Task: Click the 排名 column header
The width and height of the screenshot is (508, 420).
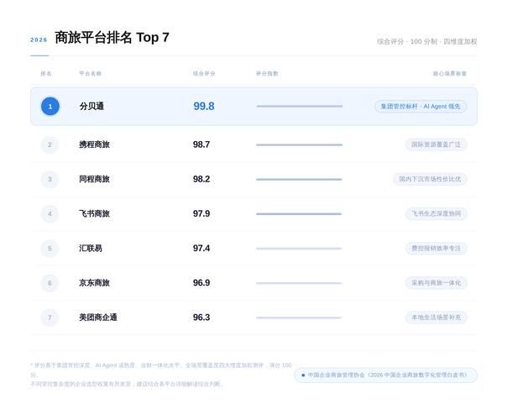Action: coord(46,74)
